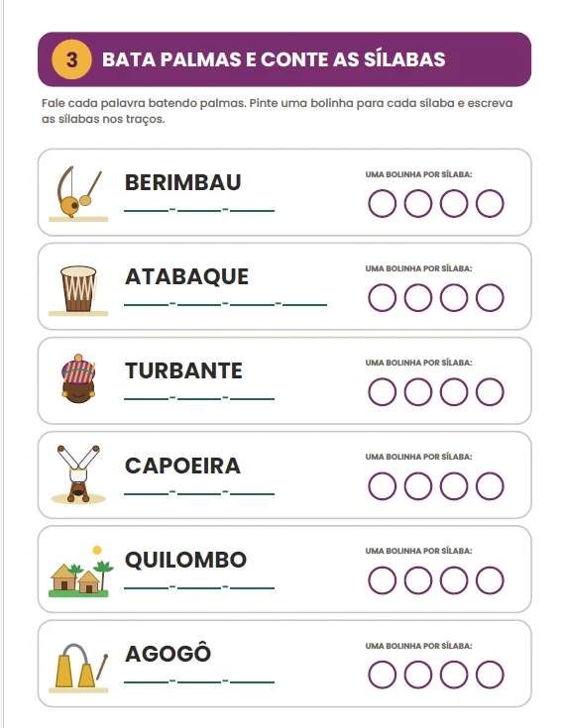Click the capoeira handstand figure
The image size is (565, 728).
(78, 474)
